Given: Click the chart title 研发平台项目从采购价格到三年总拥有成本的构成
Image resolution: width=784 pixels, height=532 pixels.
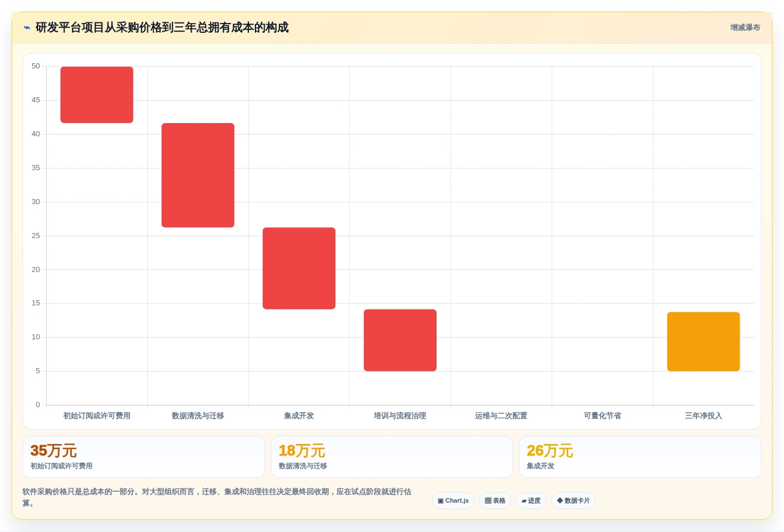Looking at the screenshot, I should [162, 28].
